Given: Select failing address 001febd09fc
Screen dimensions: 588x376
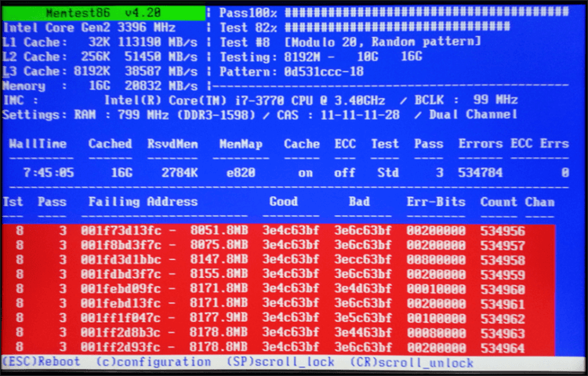Looking at the screenshot, I should (121, 289).
